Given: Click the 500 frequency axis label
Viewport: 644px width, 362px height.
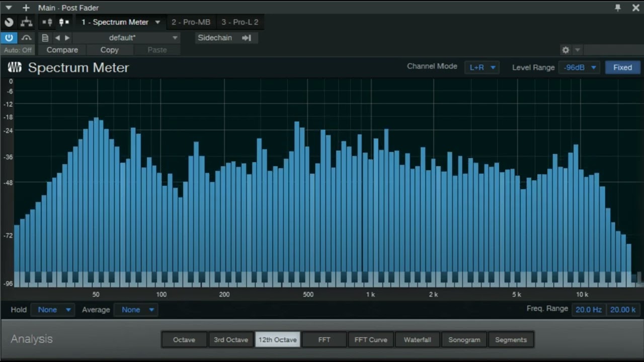Looking at the screenshot, I should (x=308, y=295).
